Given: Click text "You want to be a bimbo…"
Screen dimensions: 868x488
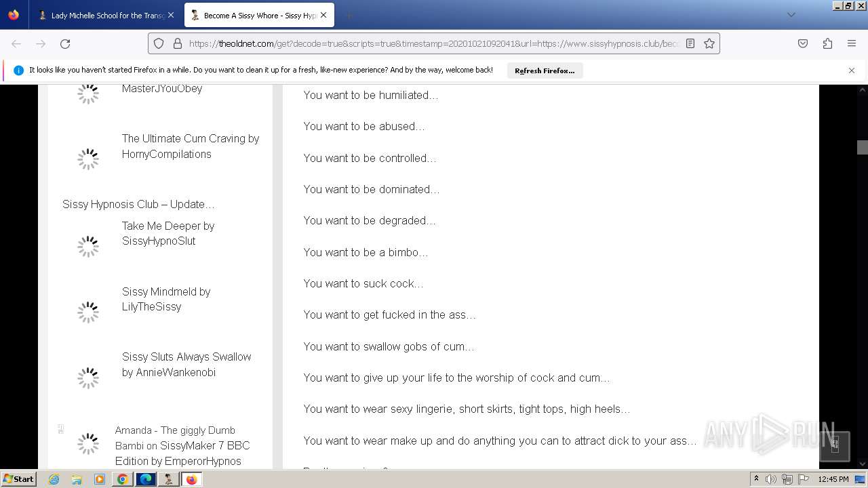Looking at the screenshot, I should point(366,252).
